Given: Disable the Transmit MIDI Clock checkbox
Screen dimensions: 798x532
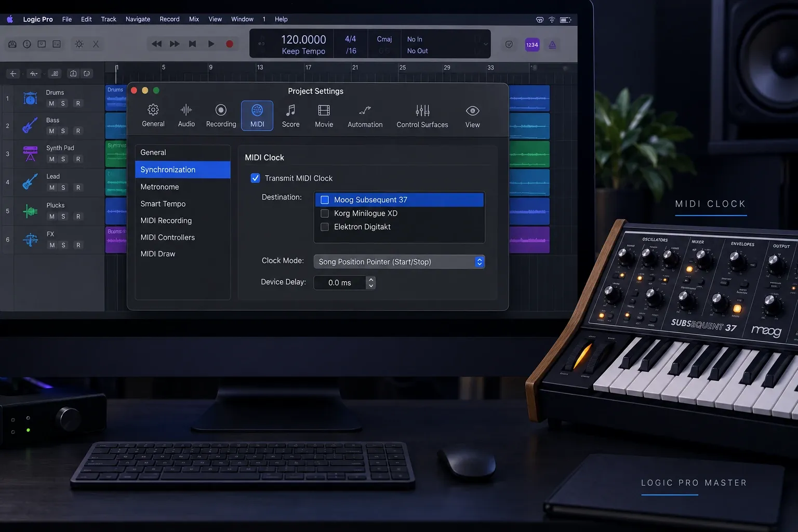Looking at the screenshot, I should coord(255,178).
